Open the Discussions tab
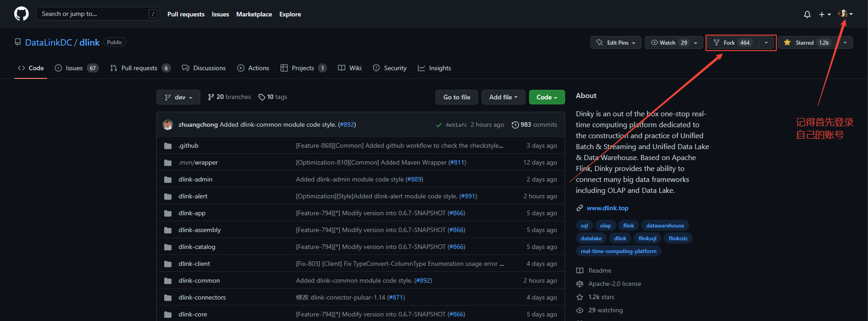Viewport: 868px width, 321px height. pyautogui.click(x=203, y=68)
